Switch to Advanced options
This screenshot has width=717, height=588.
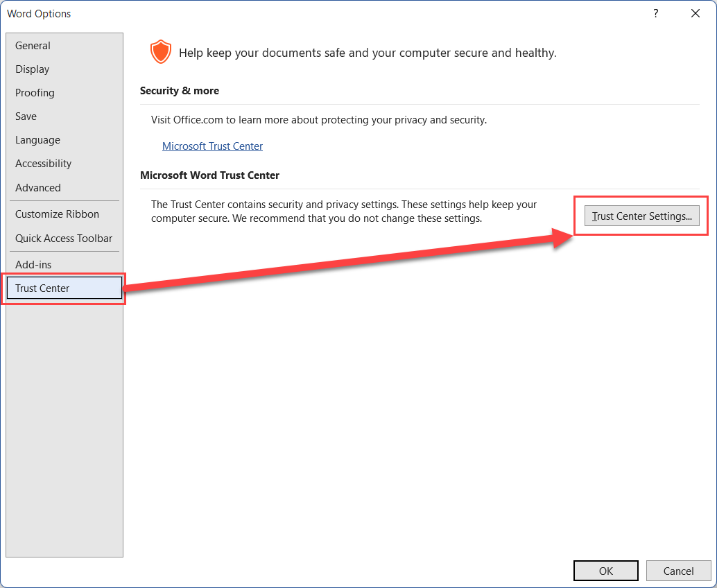click(x=64, y=187)
